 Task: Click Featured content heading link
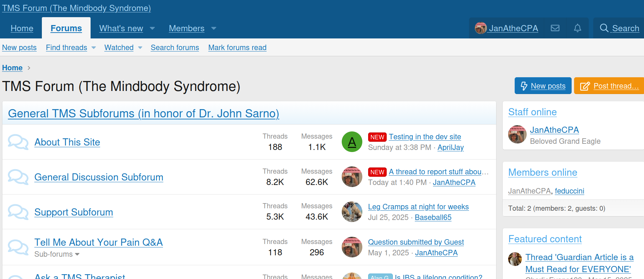click(545, 239)
